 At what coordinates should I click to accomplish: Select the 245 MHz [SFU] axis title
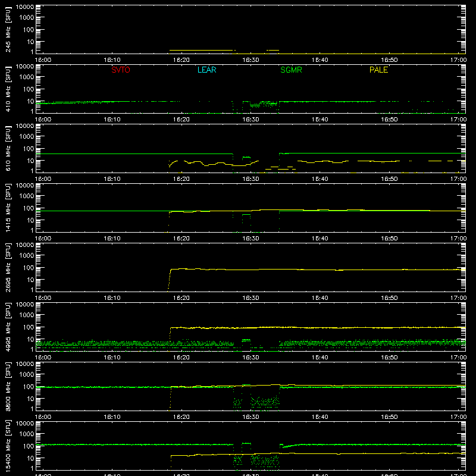point(8,30)
